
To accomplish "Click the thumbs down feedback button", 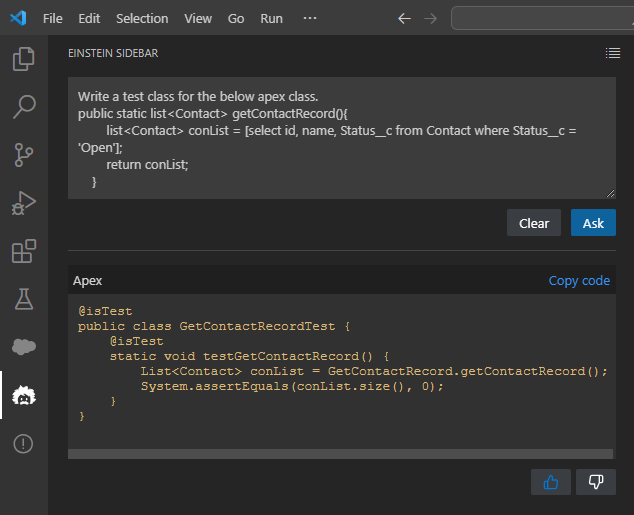I will (596, 482).
